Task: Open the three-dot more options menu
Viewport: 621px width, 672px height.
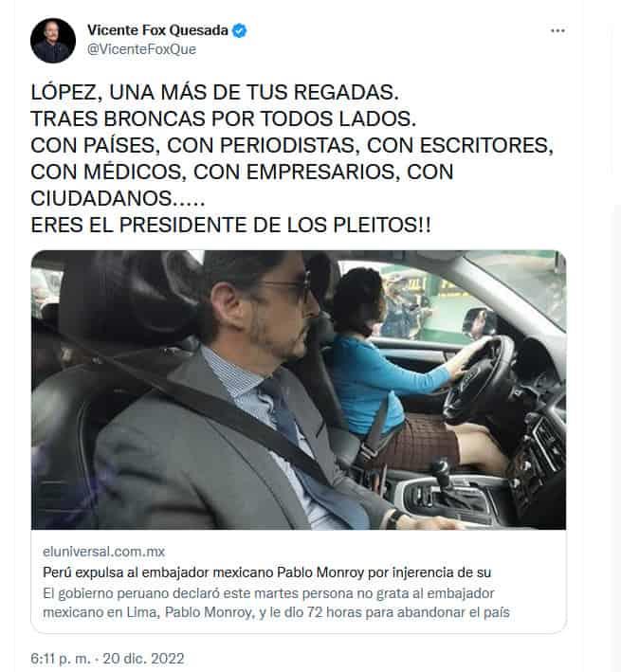Action: point(557,31)
